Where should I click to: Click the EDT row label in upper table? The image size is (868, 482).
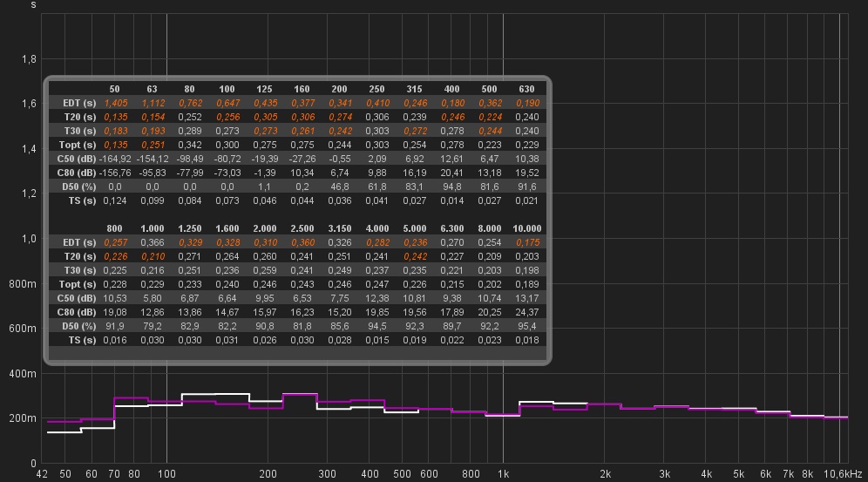[78, 103]
